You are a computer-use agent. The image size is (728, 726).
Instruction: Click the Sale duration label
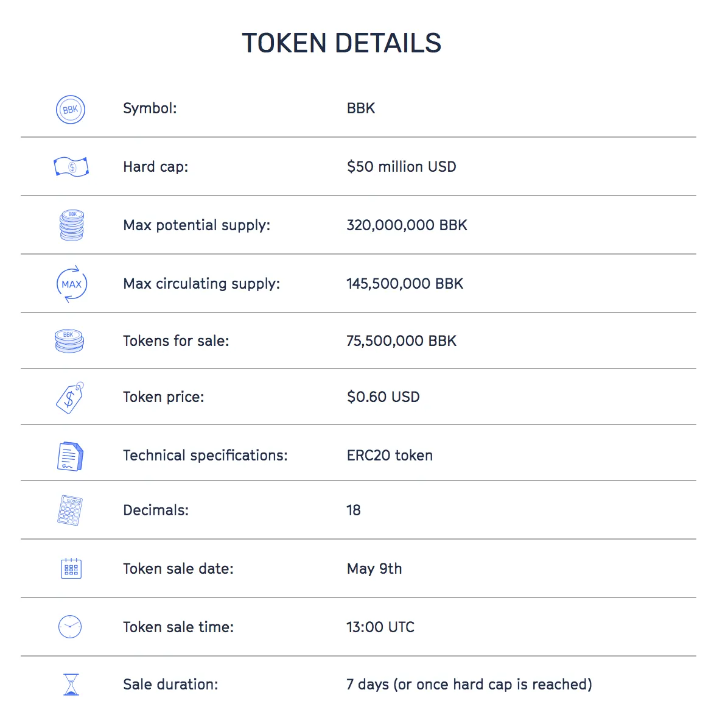coord(170,685)
